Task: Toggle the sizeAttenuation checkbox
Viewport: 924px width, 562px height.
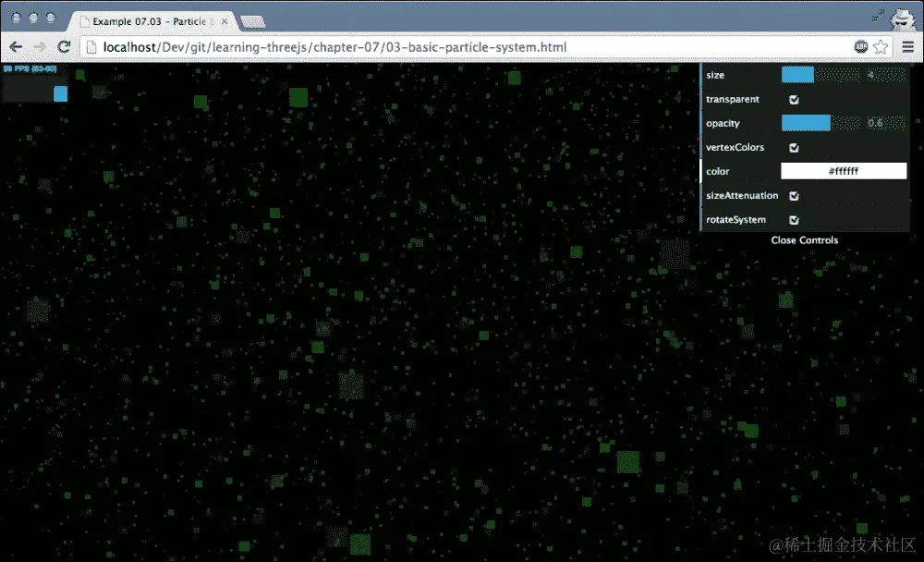Action: [793, 195]
